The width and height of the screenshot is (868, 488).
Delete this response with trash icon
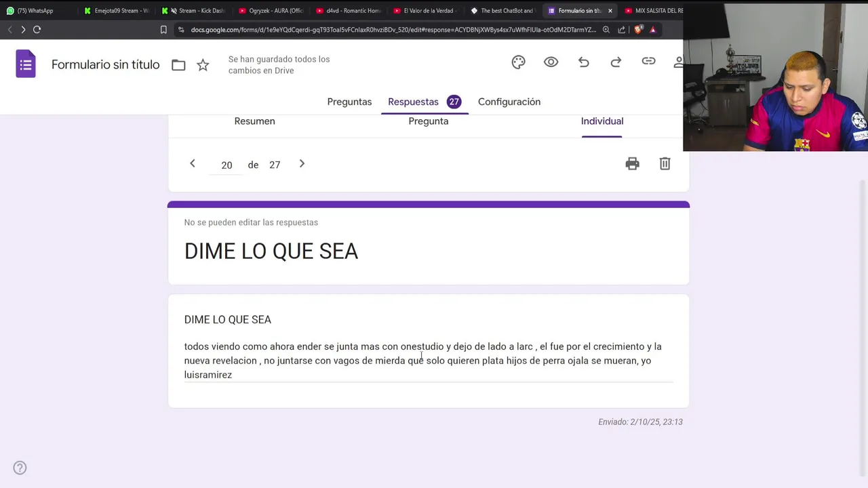(x=665, y=163)
